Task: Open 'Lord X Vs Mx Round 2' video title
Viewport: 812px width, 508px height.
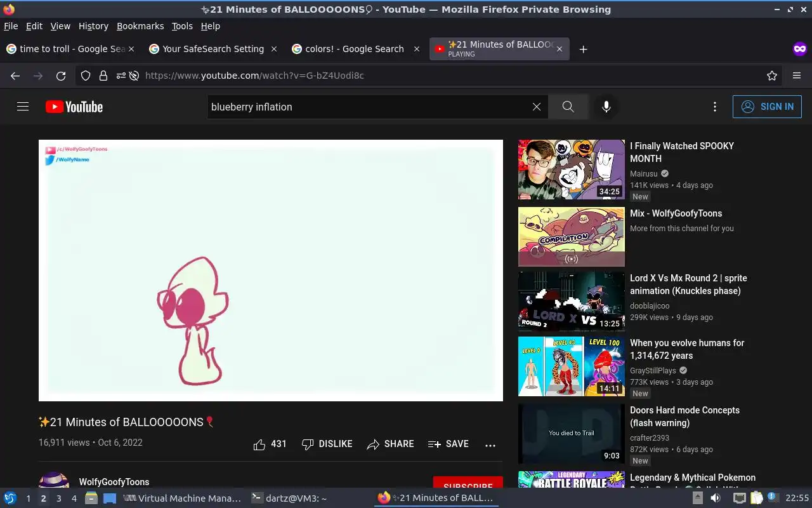Action: pyautogui.click(x=688, y=284)
